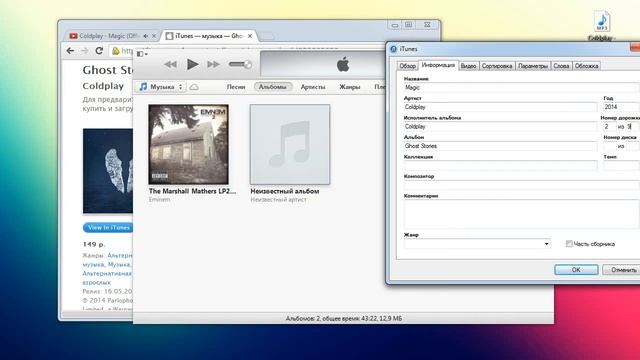Select the Coldplay MP3 file on the desktop
Image resolution: width=640 pixels, height=360 pixels.
tap(601, 26)
